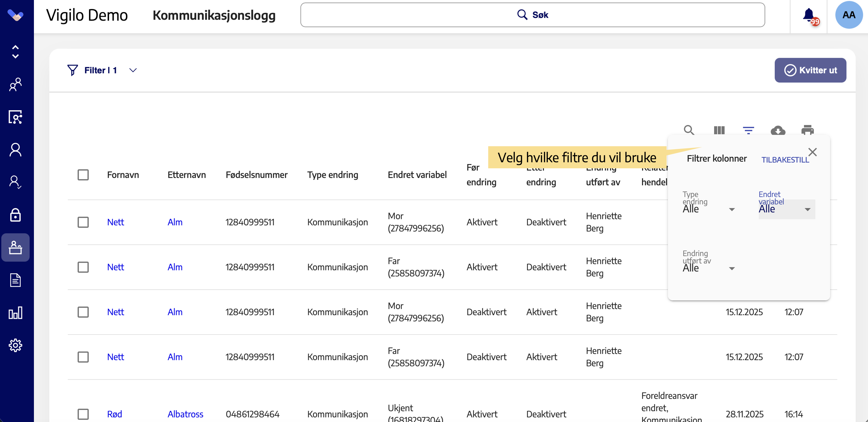Open the users group sidebar icon
This screenshot has height=422, width=868.
point(15,84)
